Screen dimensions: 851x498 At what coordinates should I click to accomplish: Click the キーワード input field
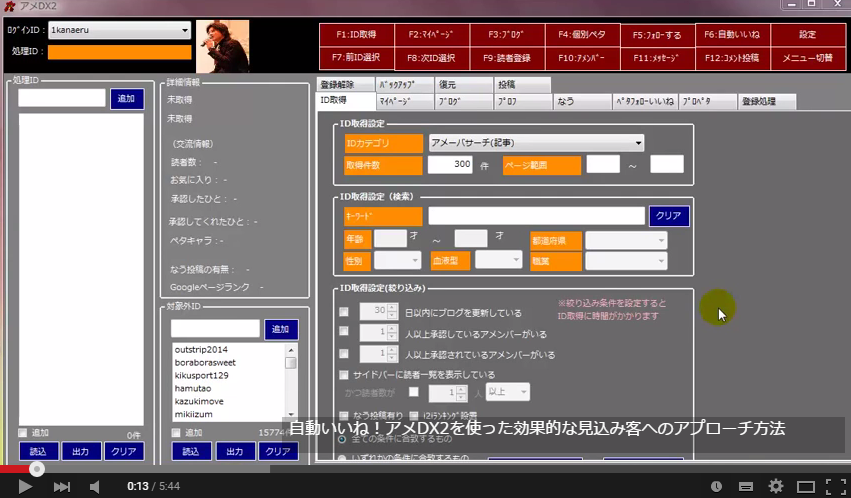click(536, 216)
